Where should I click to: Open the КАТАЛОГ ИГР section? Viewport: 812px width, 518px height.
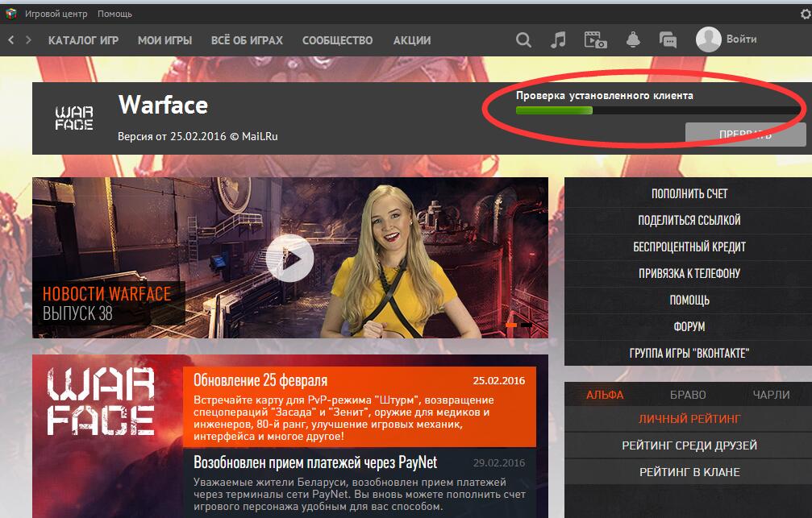point(83,40)
